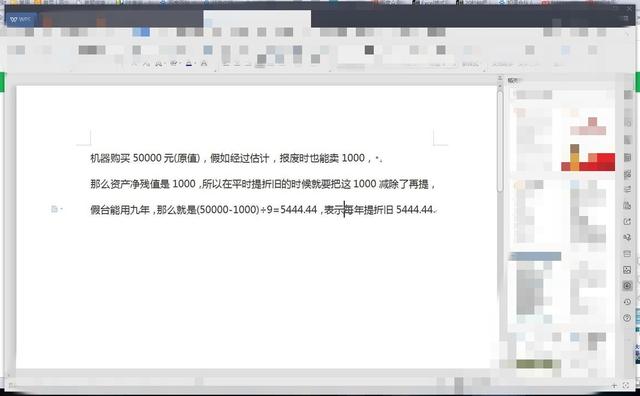The image size is (640, 396).
Task: Click the document's vertical scrollbar thumb
Action: click(x=500, y=141)
